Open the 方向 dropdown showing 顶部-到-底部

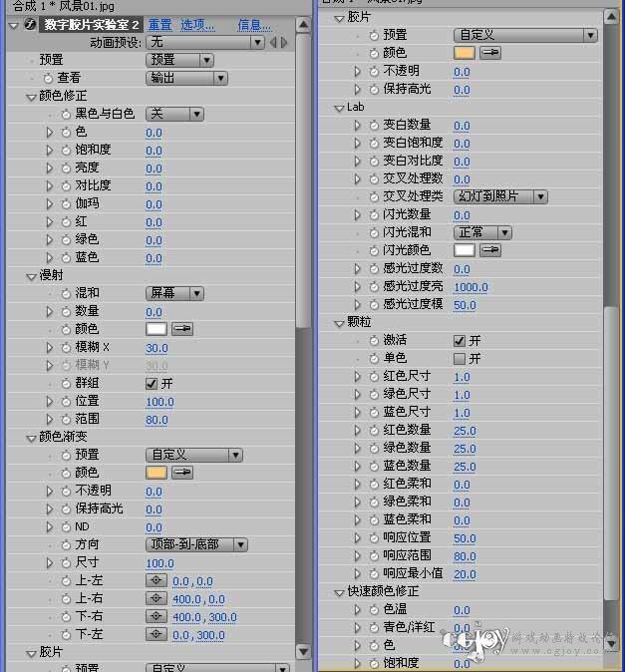coord(196,545)
